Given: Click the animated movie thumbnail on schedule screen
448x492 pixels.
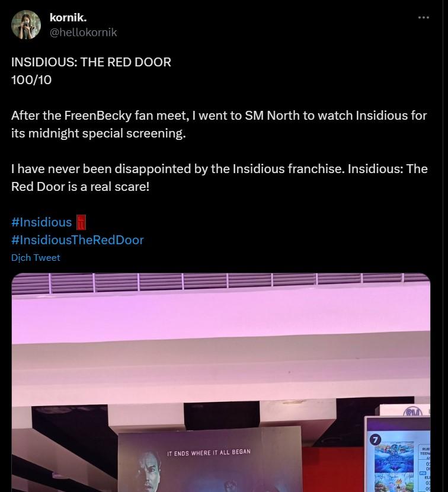Looking at the screenshot, I should point(394,457).
